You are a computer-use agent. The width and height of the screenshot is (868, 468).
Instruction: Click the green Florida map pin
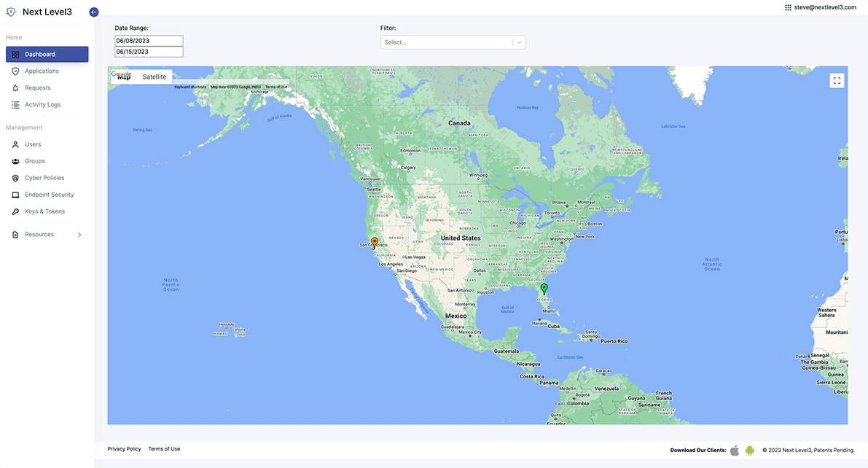544,289
